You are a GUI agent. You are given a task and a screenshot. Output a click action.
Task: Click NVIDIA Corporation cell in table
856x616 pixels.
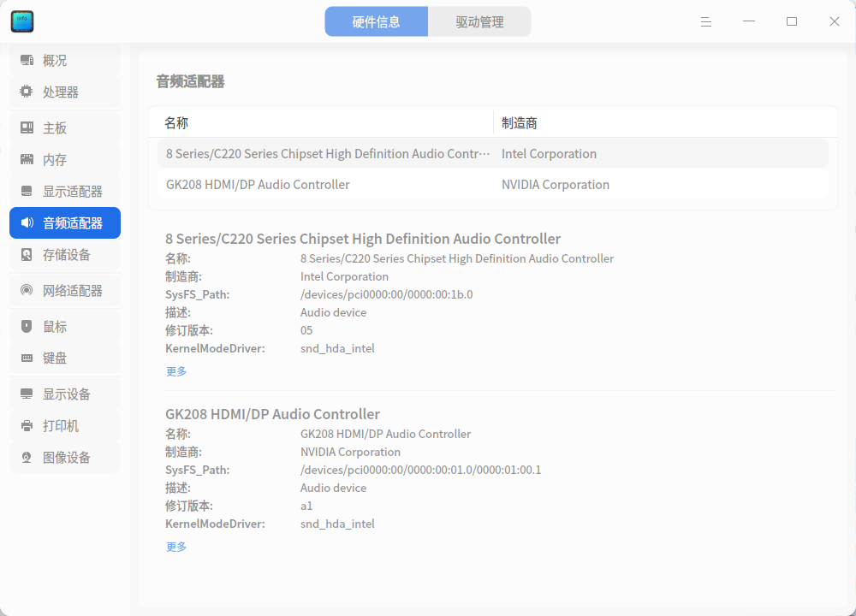(556, 185)
